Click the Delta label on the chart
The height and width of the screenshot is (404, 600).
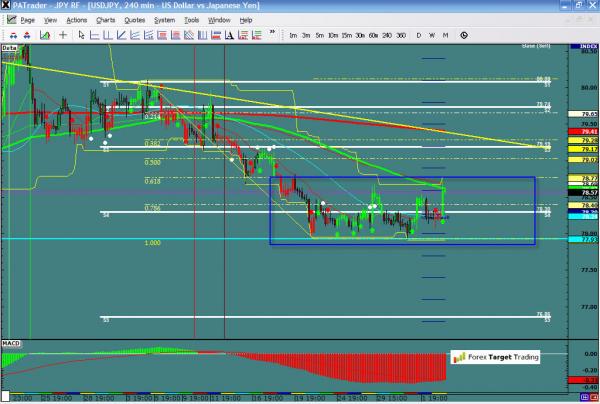pyautogui.click(x=10, y=46)
